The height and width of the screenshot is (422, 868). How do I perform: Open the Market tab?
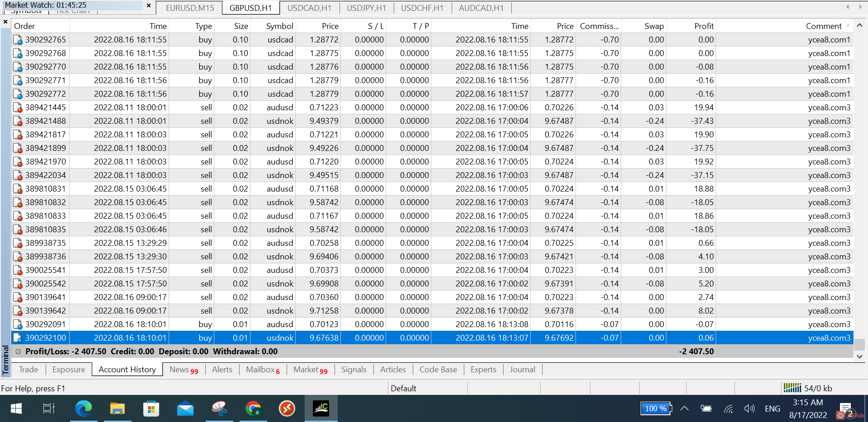[x=310, y=370]
